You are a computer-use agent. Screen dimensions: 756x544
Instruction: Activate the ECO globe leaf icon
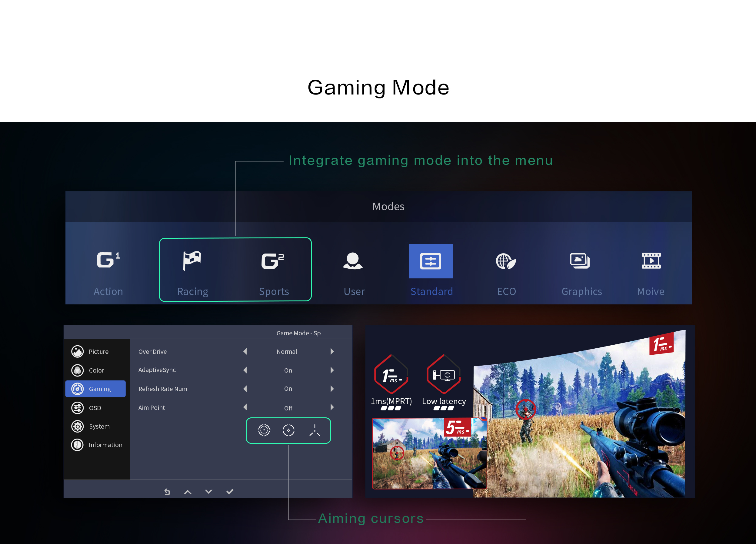(506, 261)
